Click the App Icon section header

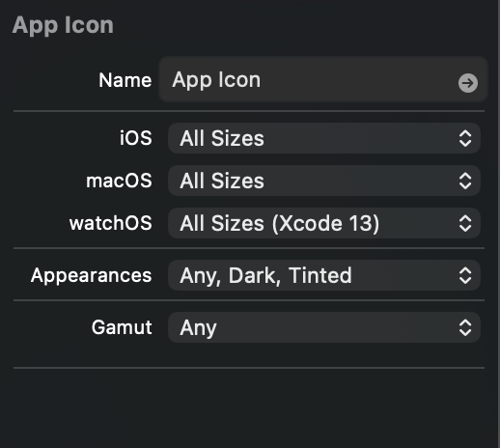tap(63, 25)
